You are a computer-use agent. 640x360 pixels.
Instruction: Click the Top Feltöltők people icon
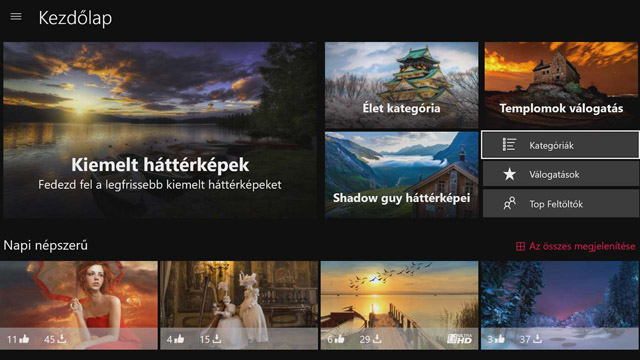[509, 204]
